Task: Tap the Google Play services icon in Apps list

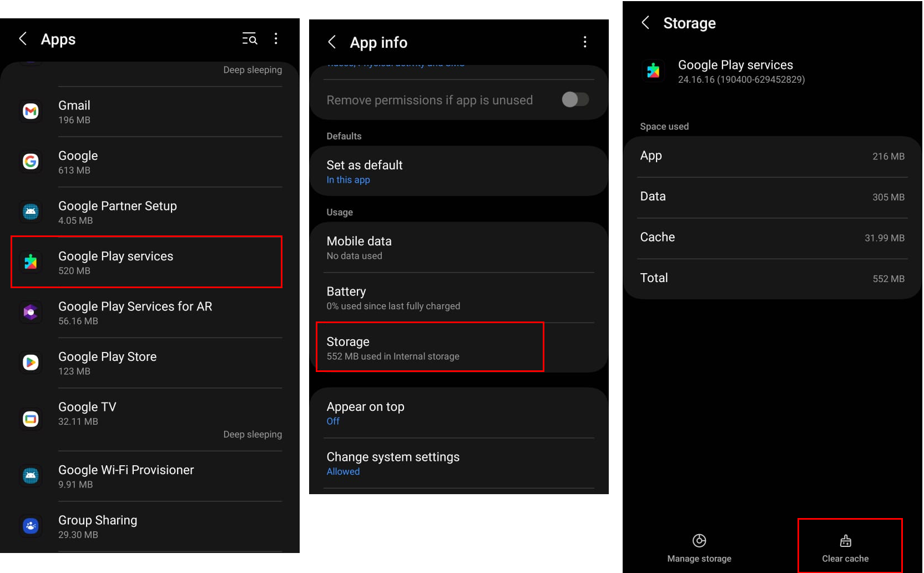Action: [x=31, y=262]
